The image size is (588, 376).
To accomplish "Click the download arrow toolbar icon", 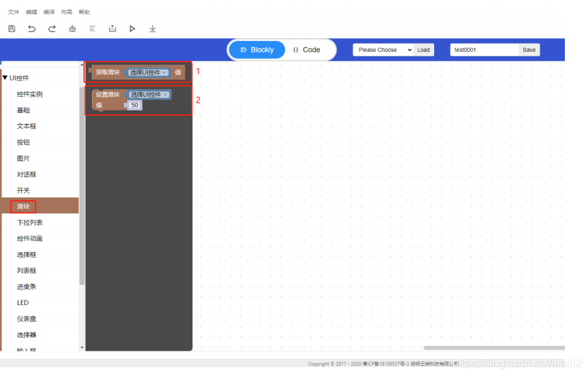I will pos(152,29).
